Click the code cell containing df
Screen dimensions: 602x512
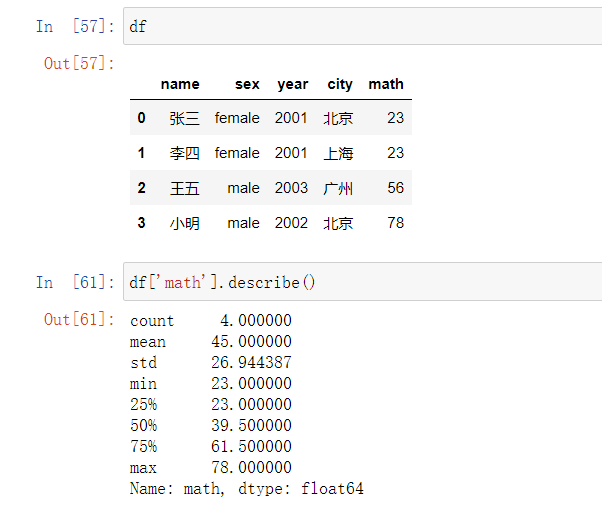tap(362, 26)
